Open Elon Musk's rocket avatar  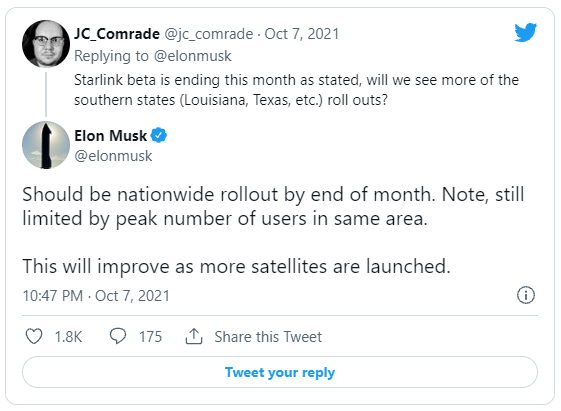coord(46,145)
